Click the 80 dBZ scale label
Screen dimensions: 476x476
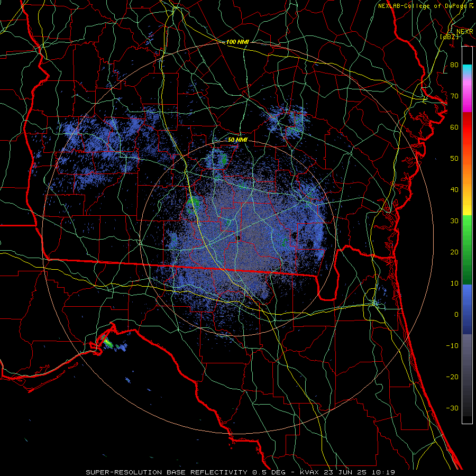pyautogui.click(x=454, y=65)
